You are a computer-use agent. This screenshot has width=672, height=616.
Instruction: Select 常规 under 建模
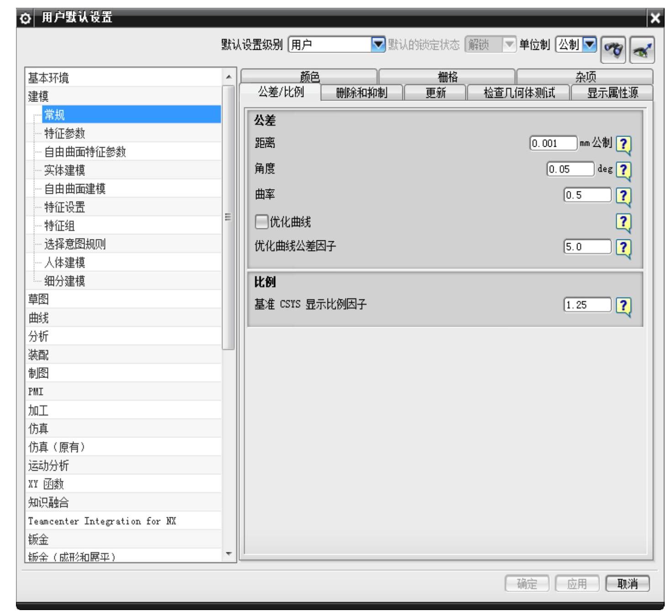click(x=132, y=114)
